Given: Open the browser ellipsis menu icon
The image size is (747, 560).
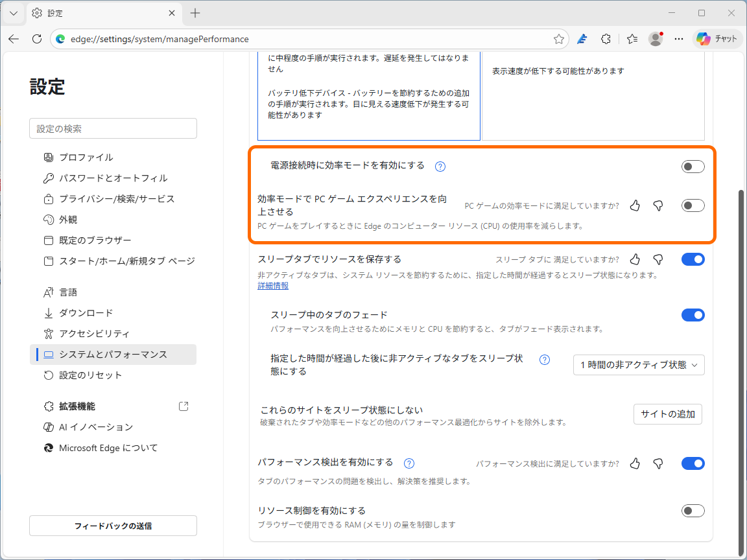Looking at the screenshot, I should click(678, 39).
